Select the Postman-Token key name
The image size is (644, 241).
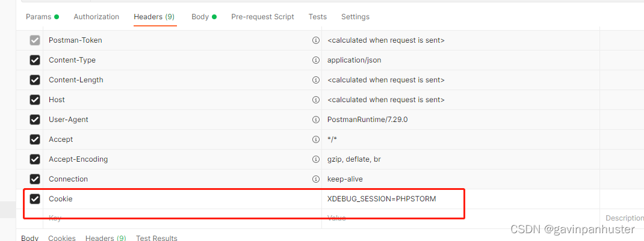click(76, 40)
